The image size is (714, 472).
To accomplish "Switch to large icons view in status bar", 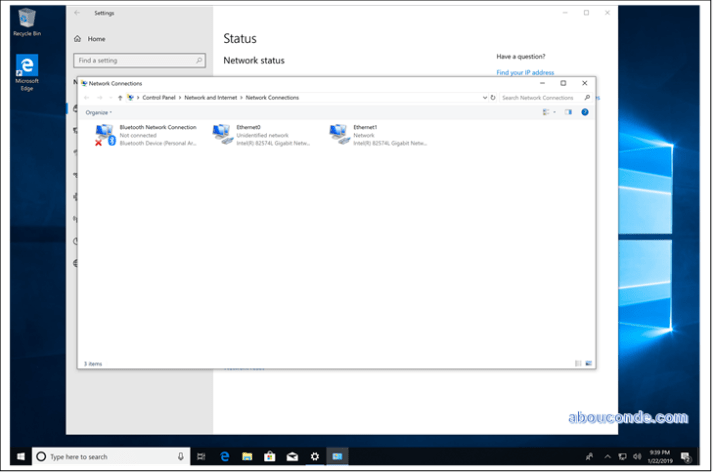I will point(588,363).
